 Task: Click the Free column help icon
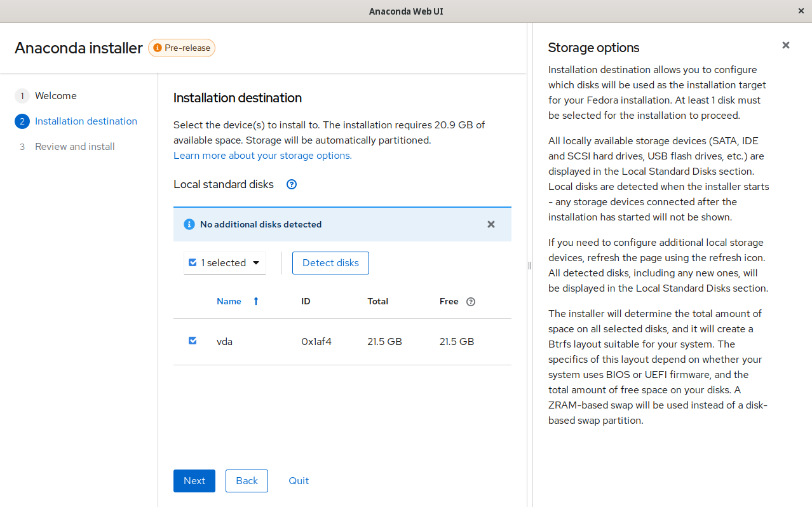[471, 302]
